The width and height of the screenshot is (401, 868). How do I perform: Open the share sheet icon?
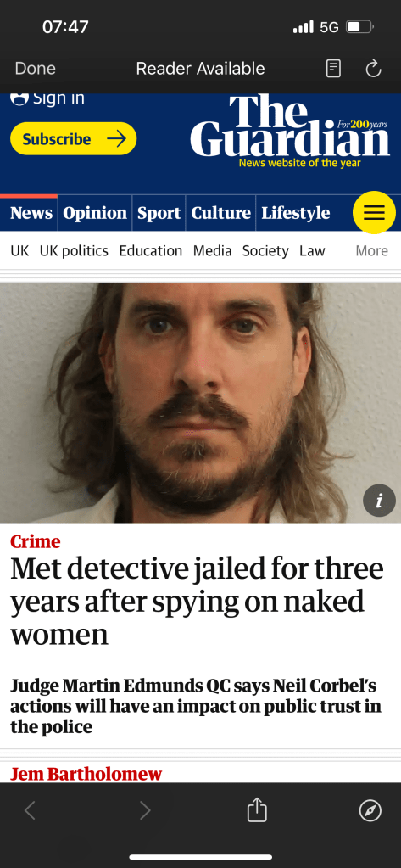tap(257, 809)
